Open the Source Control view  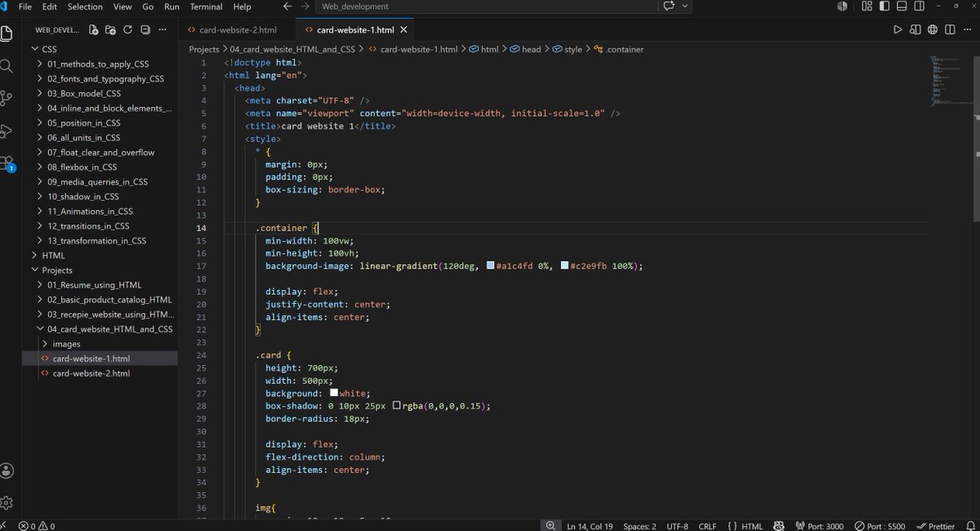pyautogui.click(x=7, y=98)
